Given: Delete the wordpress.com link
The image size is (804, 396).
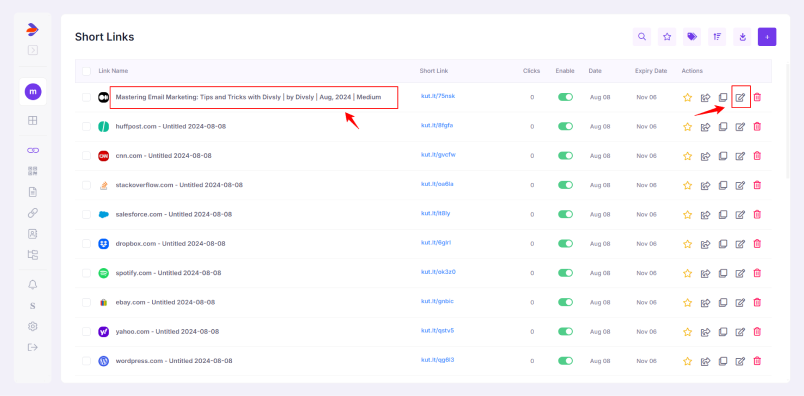Looking at the screenshot, I should (757, 361).
